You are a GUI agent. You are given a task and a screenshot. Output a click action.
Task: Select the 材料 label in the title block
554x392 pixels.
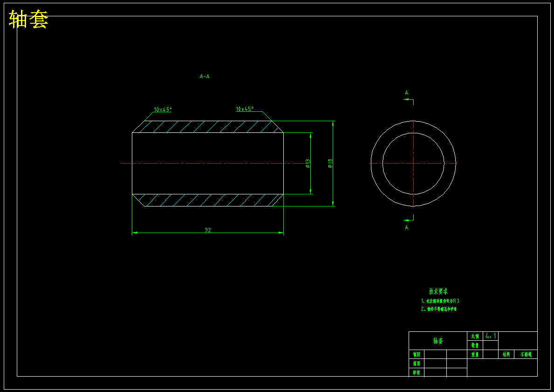506,354
